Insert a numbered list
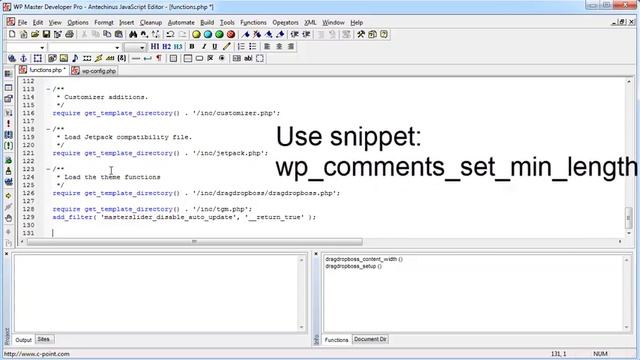This screenshot has width=640, height=360. pos(241,47)
